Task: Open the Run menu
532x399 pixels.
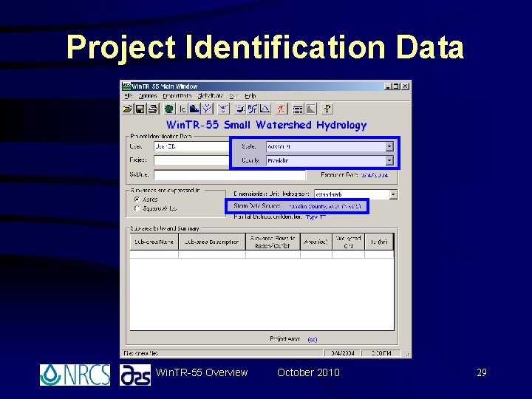Action: (234, 96)
